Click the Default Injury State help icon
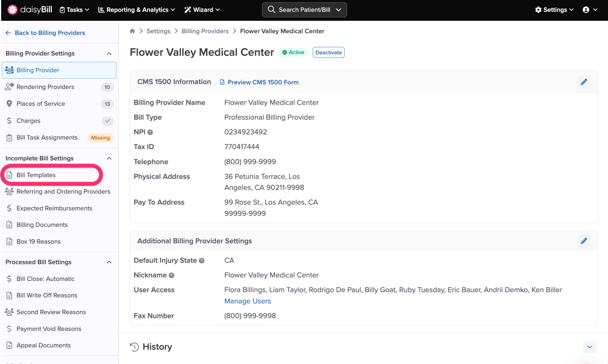Image resolution: width=608 pixels, height=364 pixels. pos(202,261)
